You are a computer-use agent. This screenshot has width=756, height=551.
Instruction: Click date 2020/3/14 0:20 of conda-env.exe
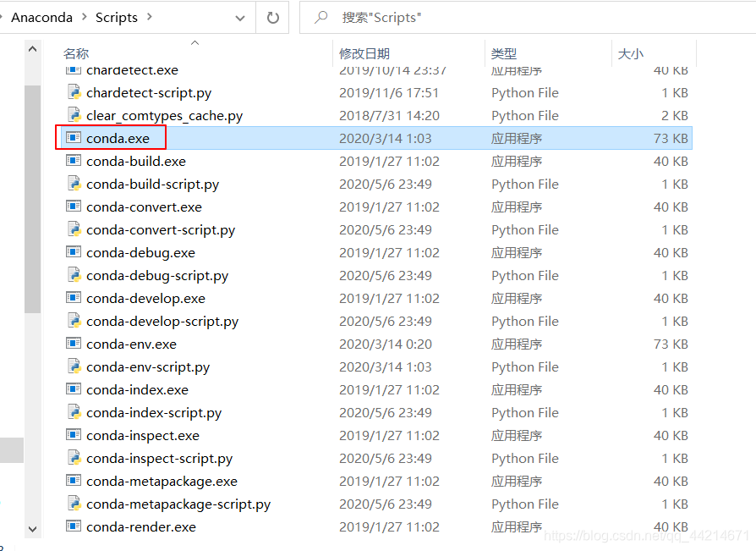pos(386,344)
